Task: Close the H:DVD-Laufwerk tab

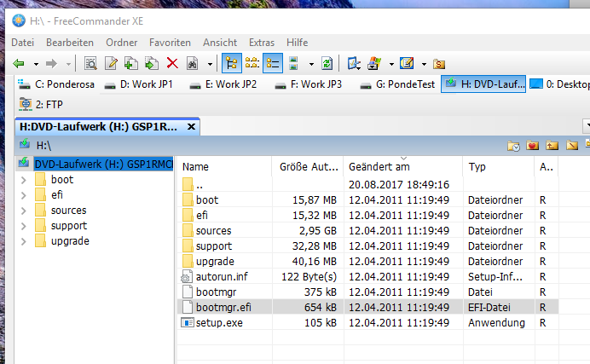Action: click(x=191, y=127)
